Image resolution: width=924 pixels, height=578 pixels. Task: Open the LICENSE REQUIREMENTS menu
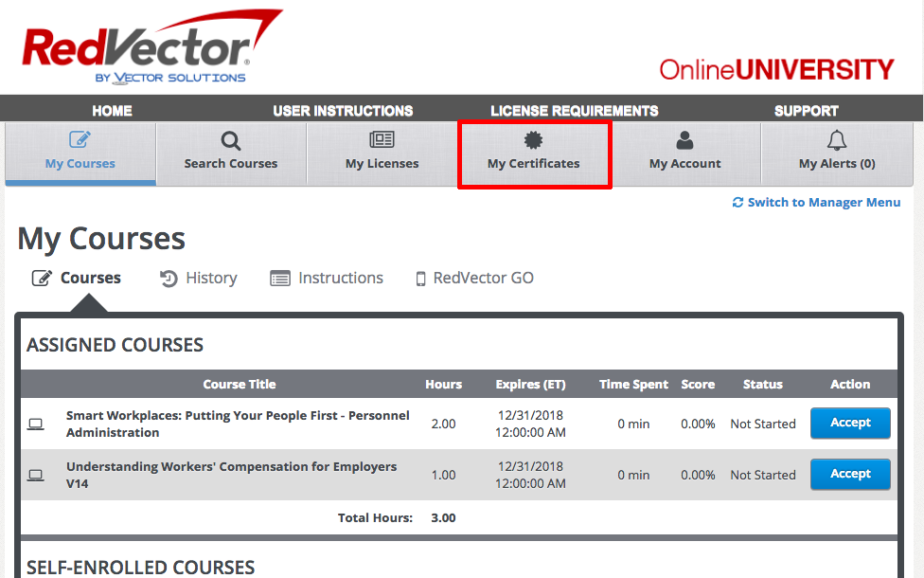(574, 110)
